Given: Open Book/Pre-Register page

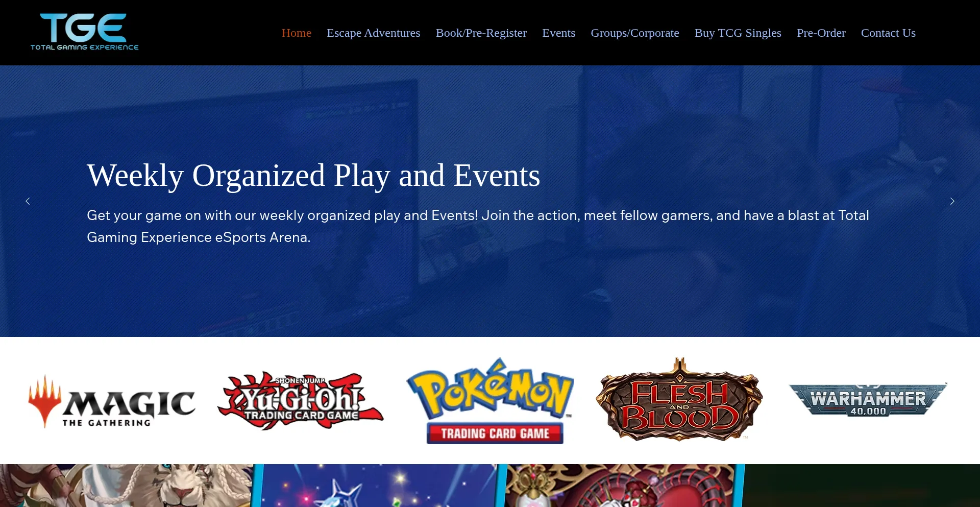Looking at the screenshot, I should 481,33.
